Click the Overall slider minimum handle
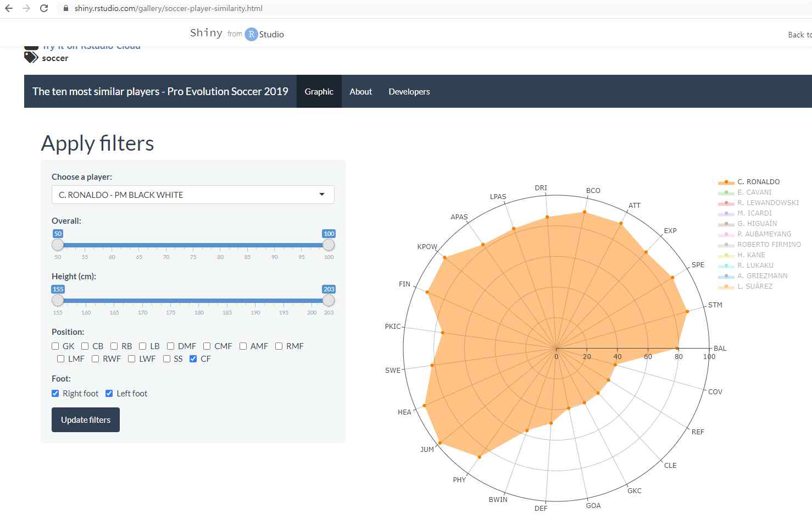 click(58, 245)
